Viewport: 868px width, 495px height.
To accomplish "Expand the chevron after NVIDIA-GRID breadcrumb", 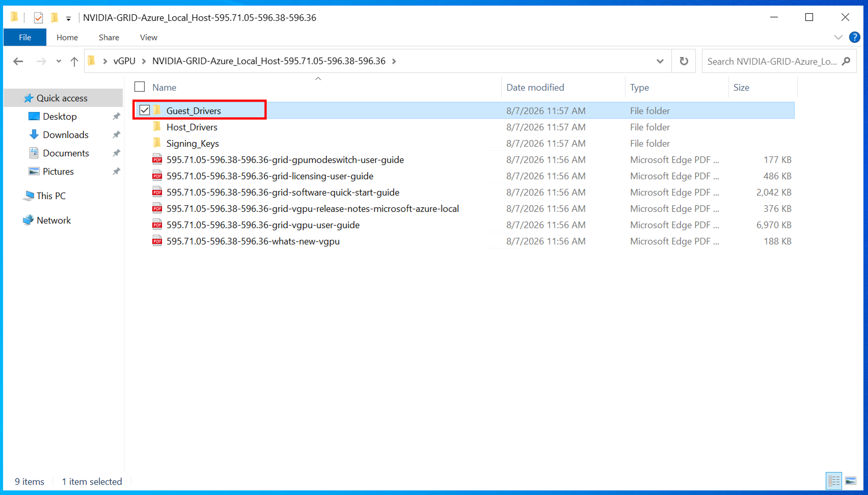I will pyautogui.click(x=394, y=61).
